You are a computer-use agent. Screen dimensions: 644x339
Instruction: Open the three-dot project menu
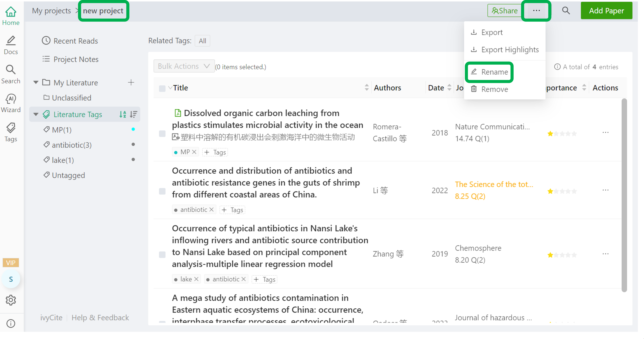(537, 11)
